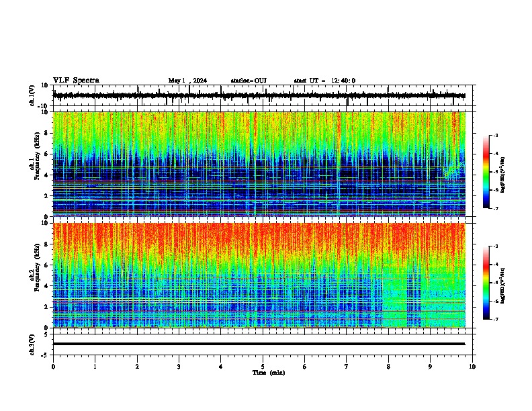532x411 pixels.
Task: Click the ch.1 colorbar "log(PSD)" units label
Action: point(502,175)
